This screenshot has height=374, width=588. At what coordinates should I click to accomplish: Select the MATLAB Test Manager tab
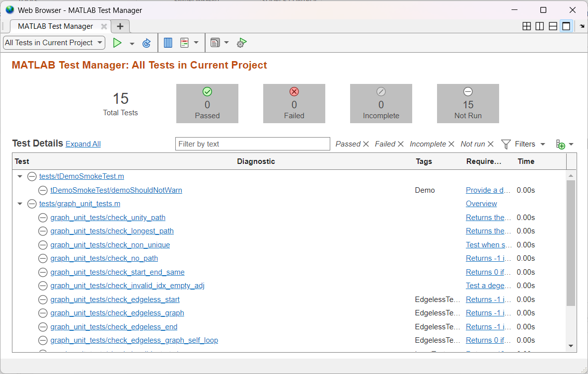pos(56,26)
